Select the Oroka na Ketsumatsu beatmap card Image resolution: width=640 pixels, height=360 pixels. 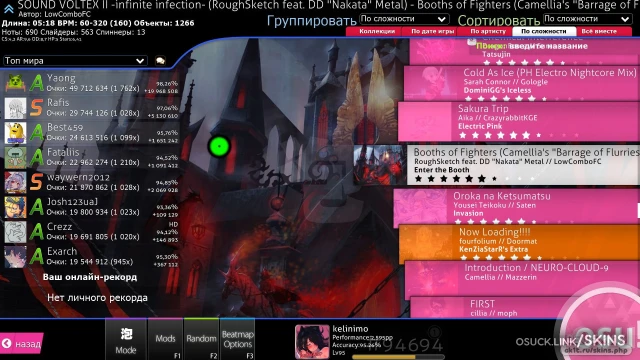(516, 207)
